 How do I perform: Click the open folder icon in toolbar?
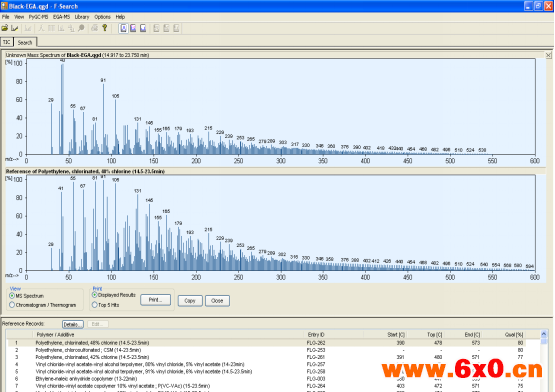(5, 28)
